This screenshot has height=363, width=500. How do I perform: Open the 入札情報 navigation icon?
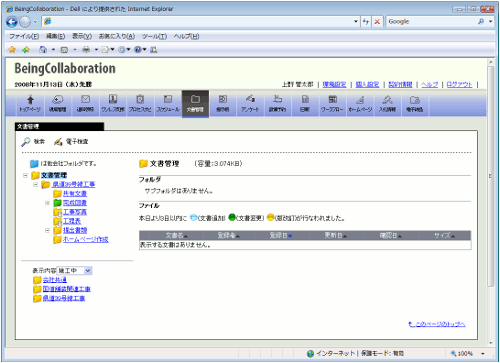387,104
